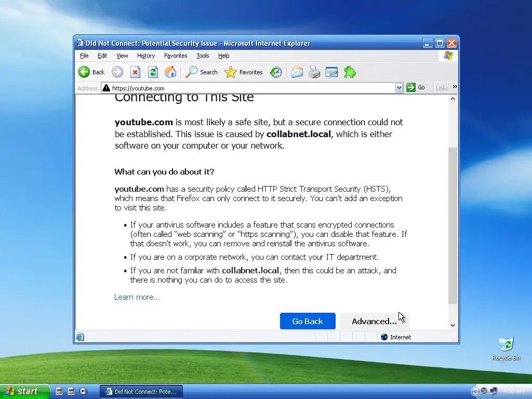Click the Mail envelope toolbar icon
The width and height of the screenshot is (532, 399).
297,72
